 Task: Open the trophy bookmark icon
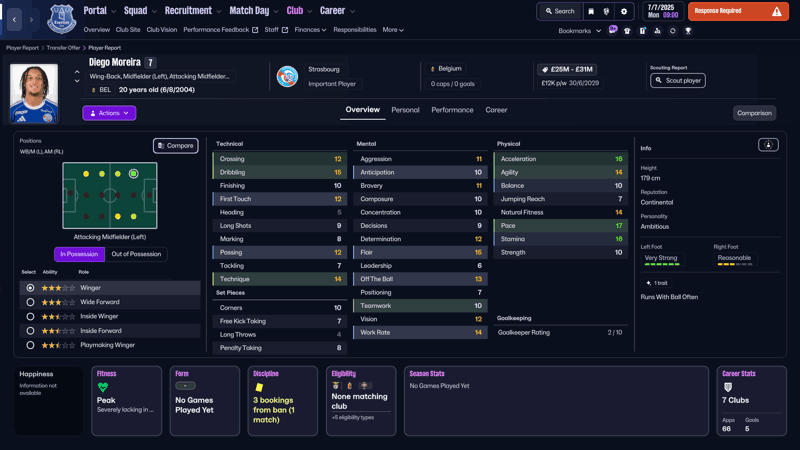click(x=688, y=31)
